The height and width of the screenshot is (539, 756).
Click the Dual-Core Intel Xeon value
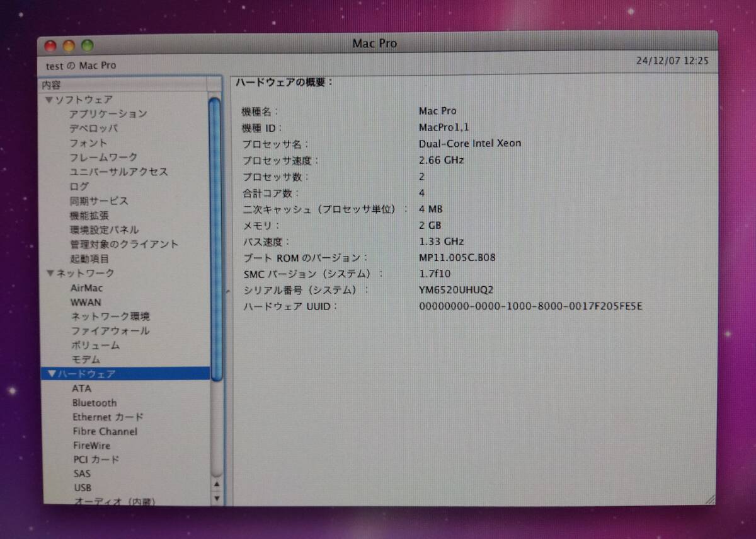(470, 143)
